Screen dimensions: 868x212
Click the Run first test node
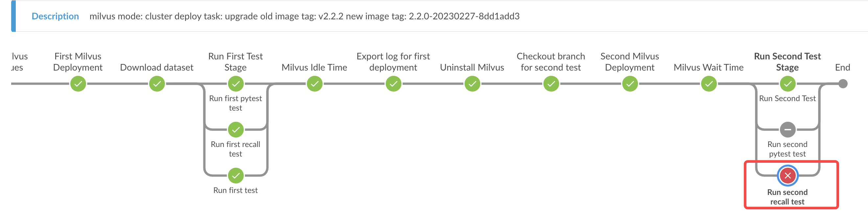(x=236, y=175)
